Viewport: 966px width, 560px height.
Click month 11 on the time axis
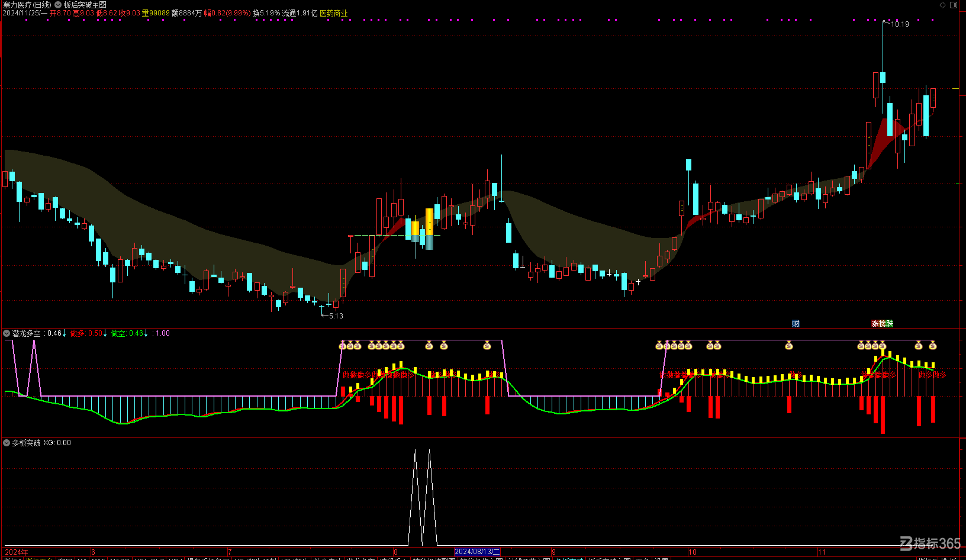click(x=822, y=552)
